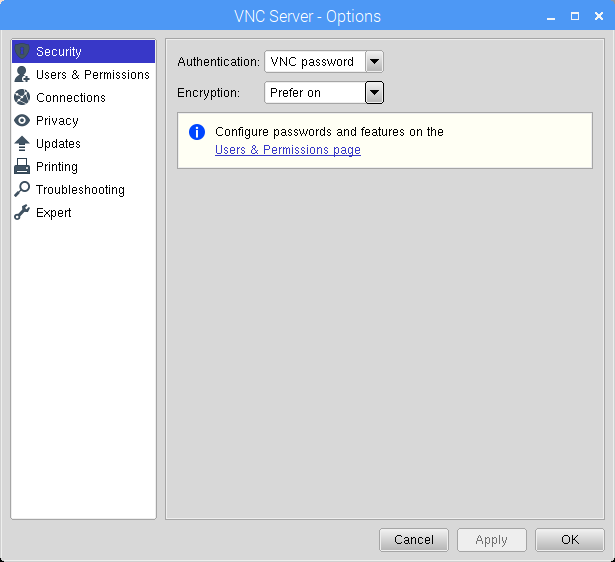Click the 'Configure passwords and features' text
The image size is (615, 562).
point(329,132)
